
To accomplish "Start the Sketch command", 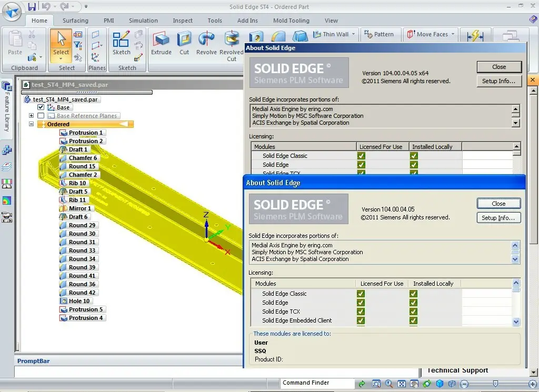I will 122,43.
